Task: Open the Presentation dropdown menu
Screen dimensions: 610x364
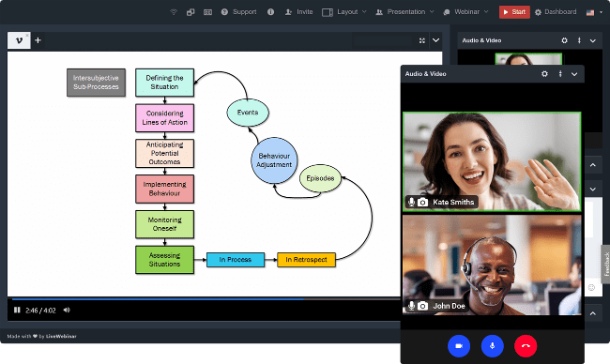Action: 405,12
